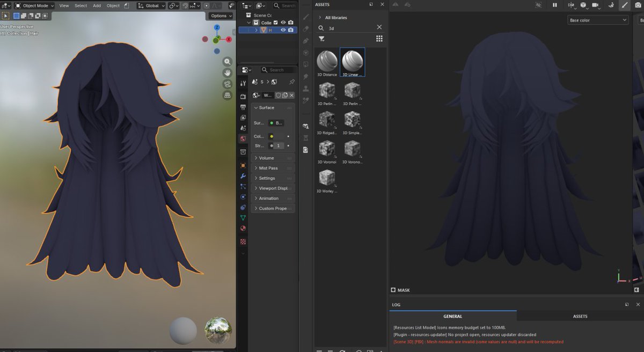Click All libraries in Assets panel

click(x=336, y=18)
